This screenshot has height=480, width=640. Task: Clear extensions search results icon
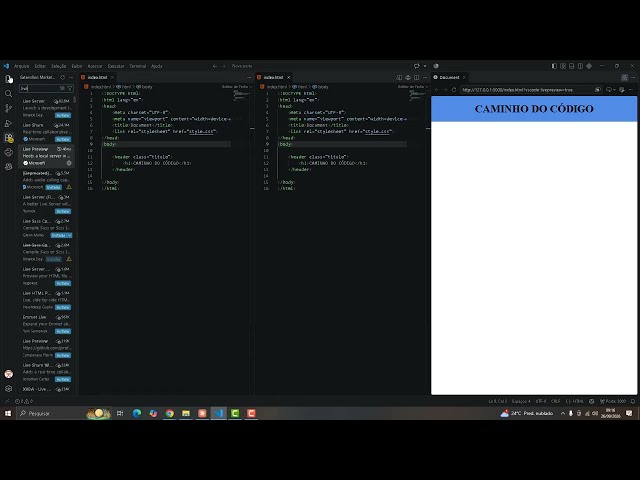[62, 88]
